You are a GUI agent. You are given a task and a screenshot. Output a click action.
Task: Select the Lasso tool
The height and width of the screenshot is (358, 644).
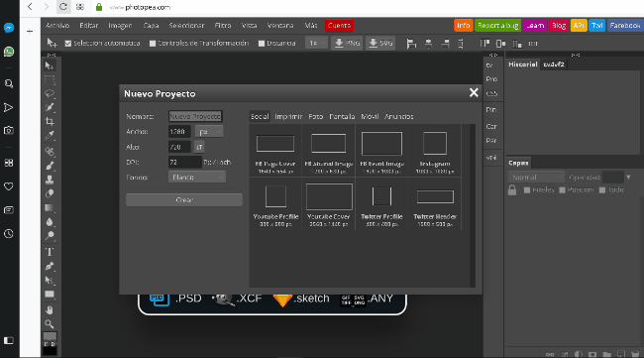50,93
